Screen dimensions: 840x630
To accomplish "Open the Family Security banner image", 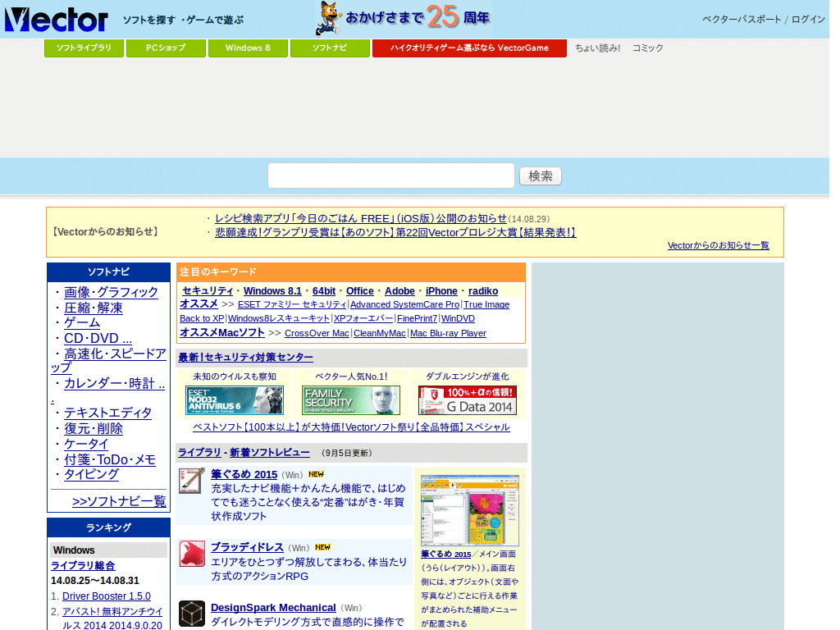I will click(351, 400).
